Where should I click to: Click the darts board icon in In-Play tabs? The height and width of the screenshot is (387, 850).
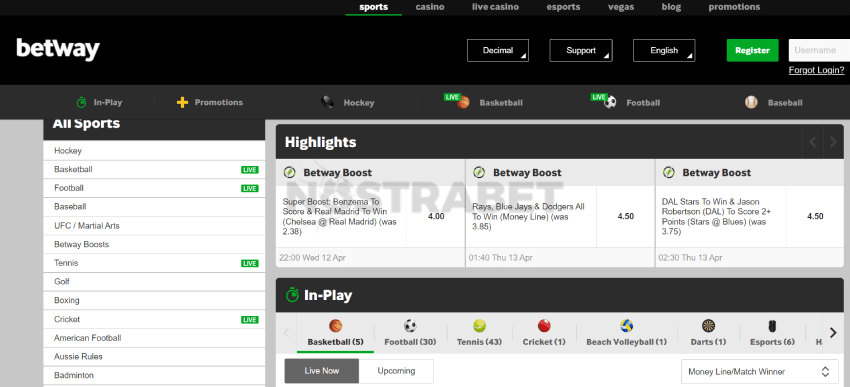(x=708, y=326)
